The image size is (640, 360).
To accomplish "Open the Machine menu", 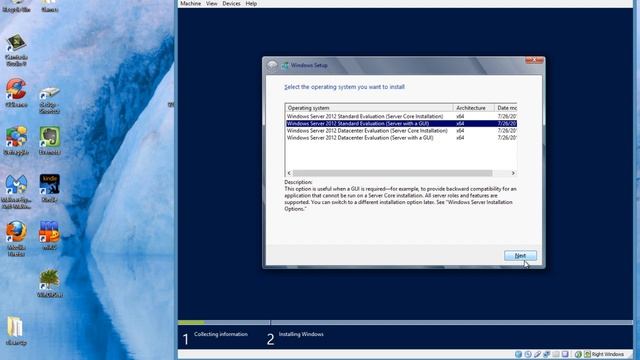I will click(x=191, y=3).
